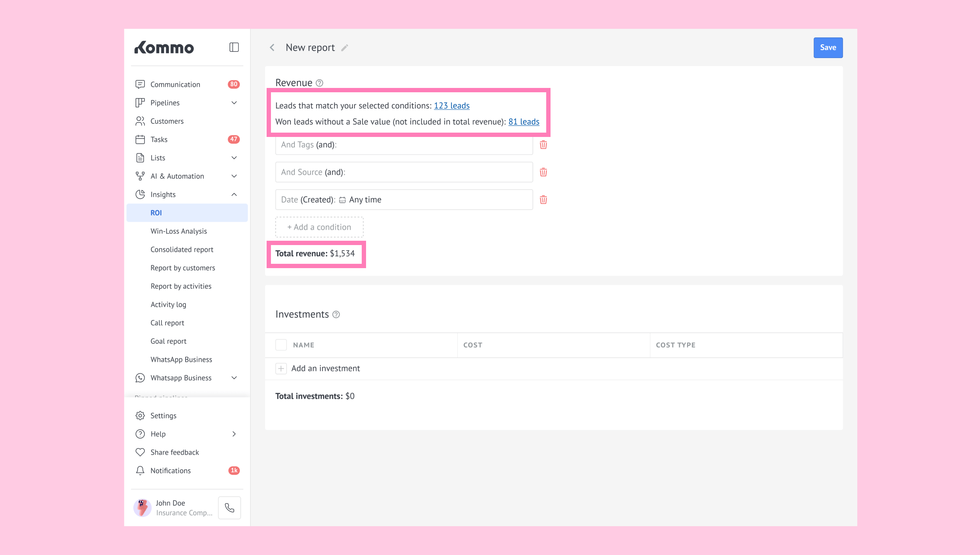Open the 123 leads link
Viewport: 980px width, 555px height.
[451, 106]
